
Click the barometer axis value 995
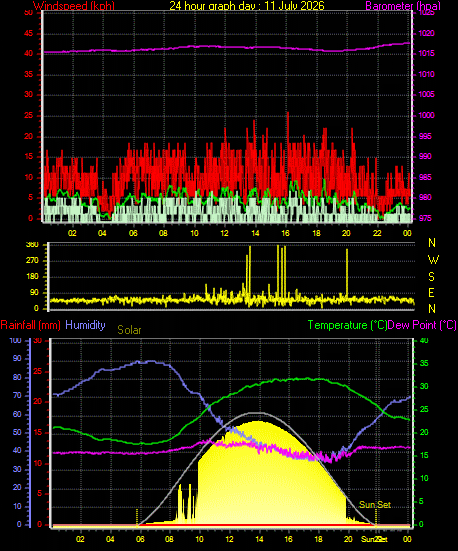425,136
